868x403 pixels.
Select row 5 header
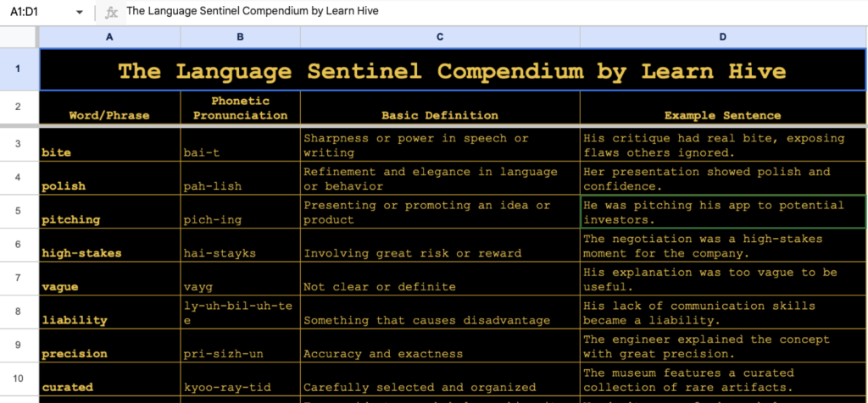click(x=19, y=212)
